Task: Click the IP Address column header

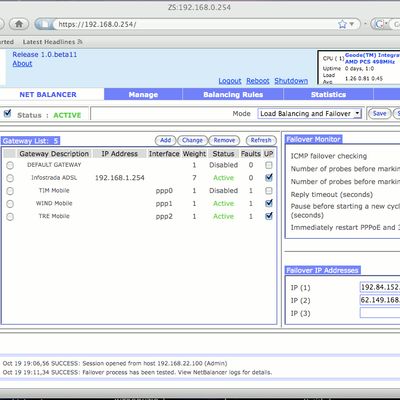Action: click(x=119, y=154)
